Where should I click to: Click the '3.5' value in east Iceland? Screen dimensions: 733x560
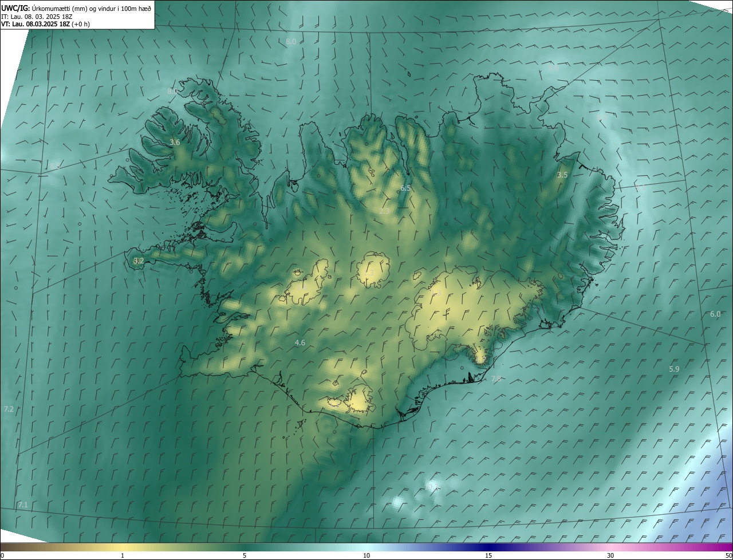tap(562, 175)
